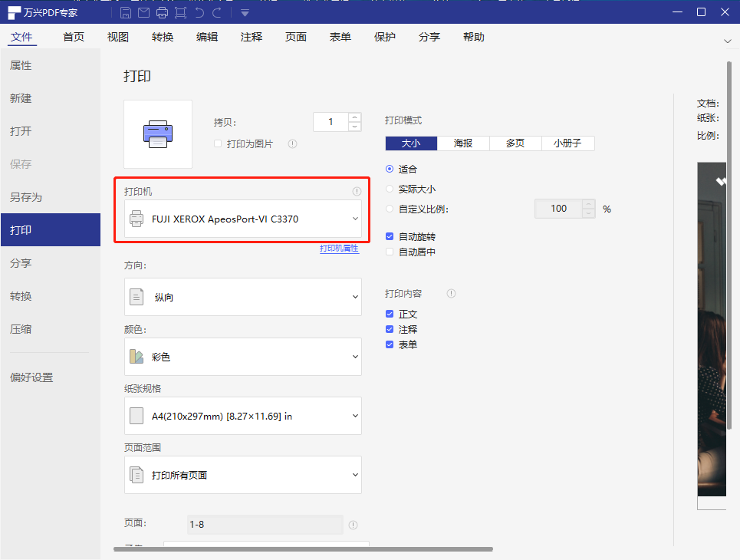This screenshot has width=740, height=560.
Task: Click the up stepper for copy count
Action: point(354,117)
